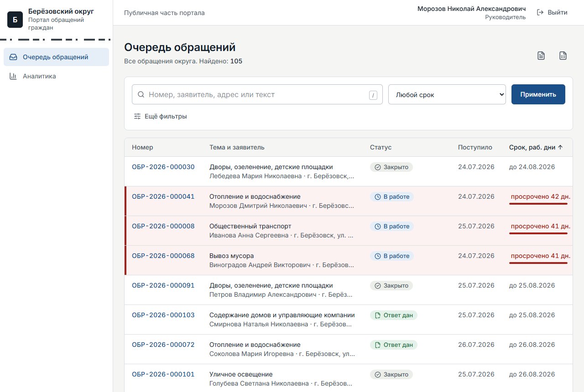Click 'Содержание домов и управляющие компании'
Image resolution: width=584 pixels, height=392 pixels.
point(282,315)
